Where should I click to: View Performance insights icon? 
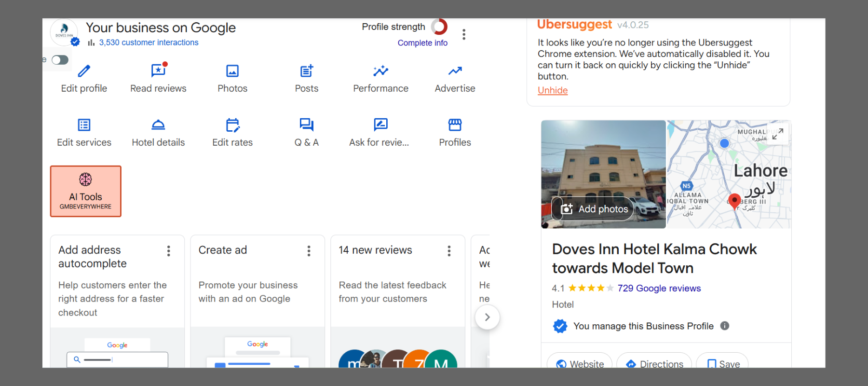click(x=380, y=71)
